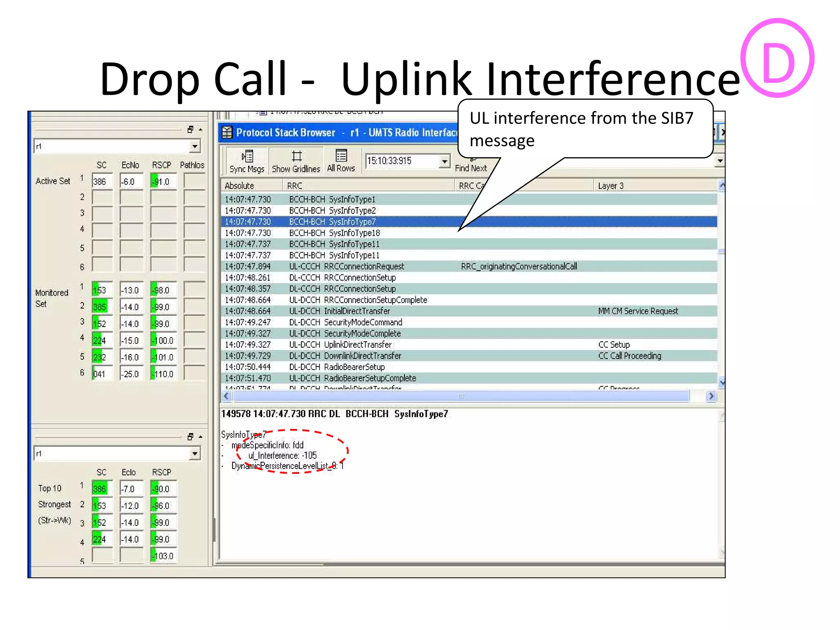This screenshot has width=840, height=630.
Task: Select the RRCConnectionSetup row at 14:07:48.357
Action: click(x=469, y=289)
